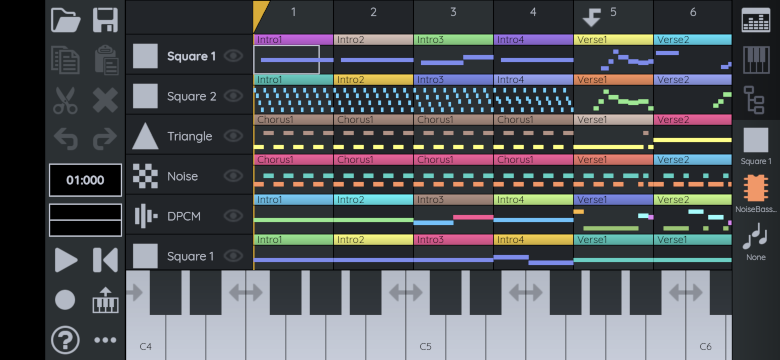Image resolution: width=780 pixels, height=360 pixels.
Task: Select the Triangle channel triangle icon
Action: (145, 136)
